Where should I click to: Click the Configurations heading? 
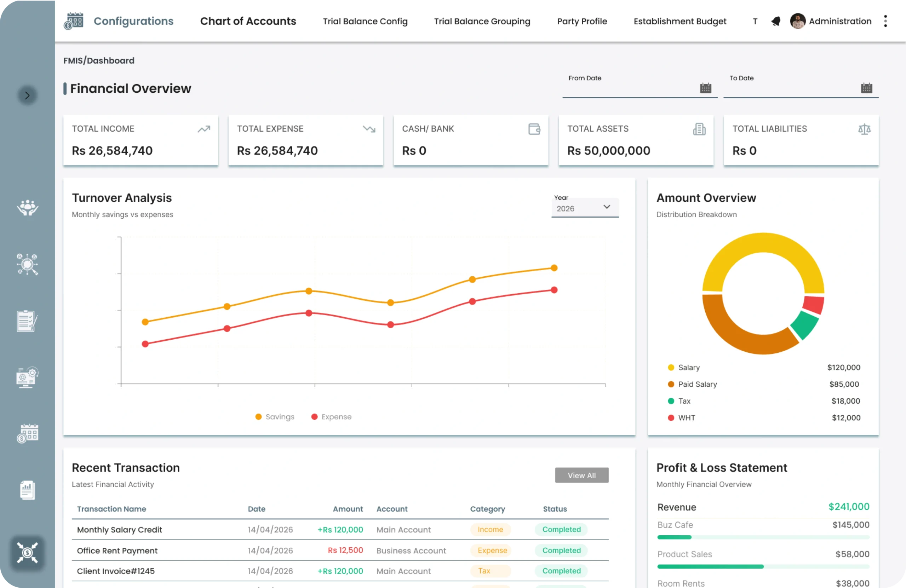tap(134, 21)
